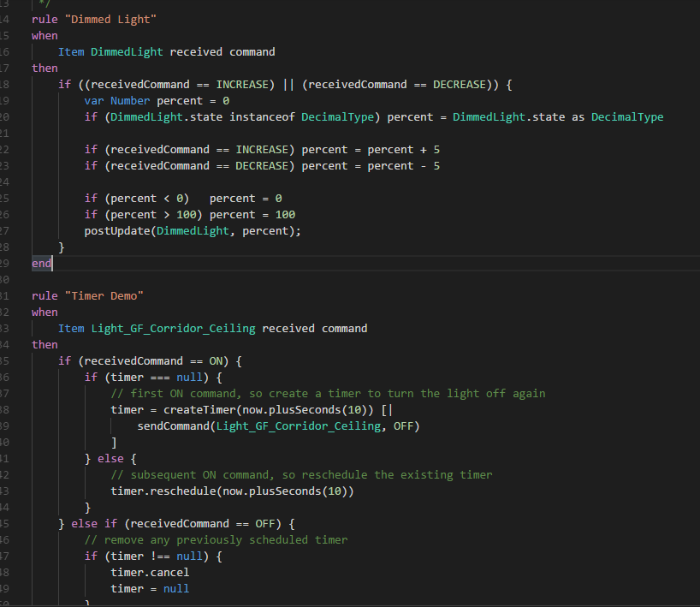700x607 pixels.
Task: Click the createTimer function call
Action: pos(199,410)
